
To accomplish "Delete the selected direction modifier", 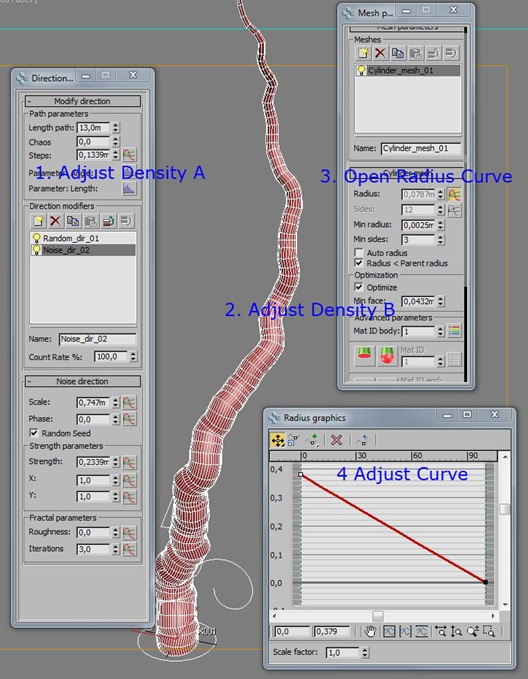I will pos(55,221).
